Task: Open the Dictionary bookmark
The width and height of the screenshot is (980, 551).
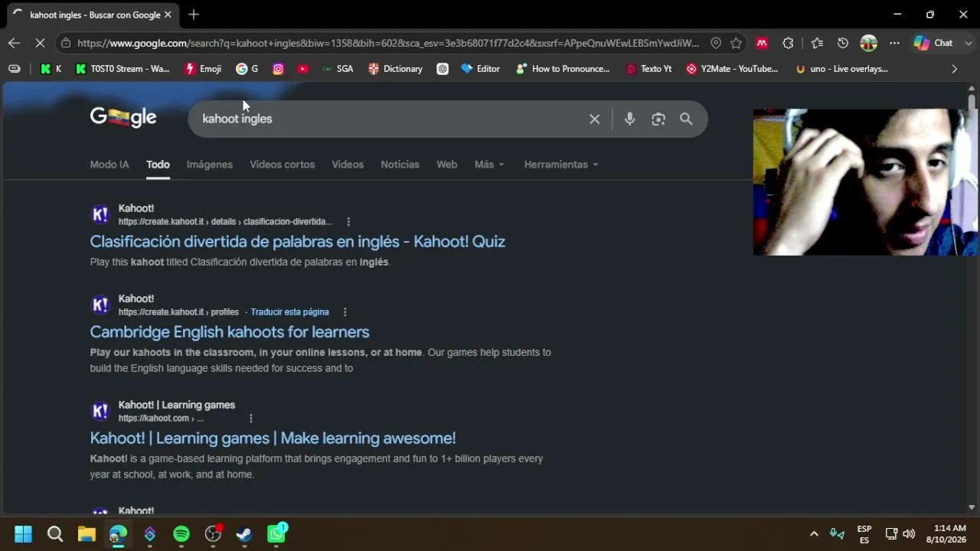Action: (395, 69)
